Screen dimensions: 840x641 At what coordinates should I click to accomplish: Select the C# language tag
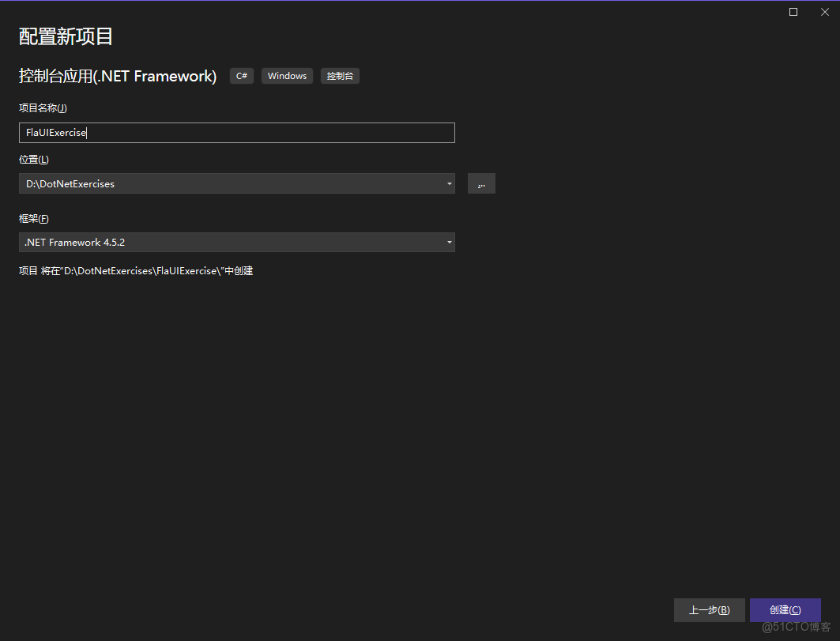[241, 76]
